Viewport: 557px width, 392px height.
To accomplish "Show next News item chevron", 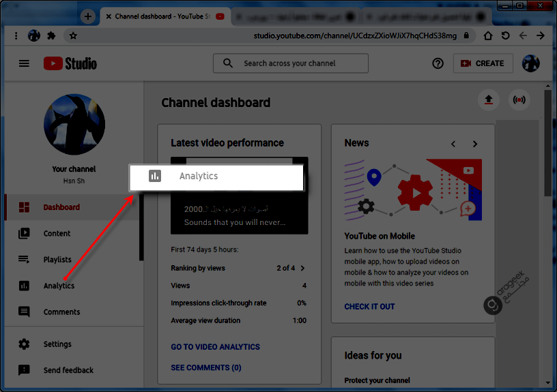I will (x=475, y=144).
